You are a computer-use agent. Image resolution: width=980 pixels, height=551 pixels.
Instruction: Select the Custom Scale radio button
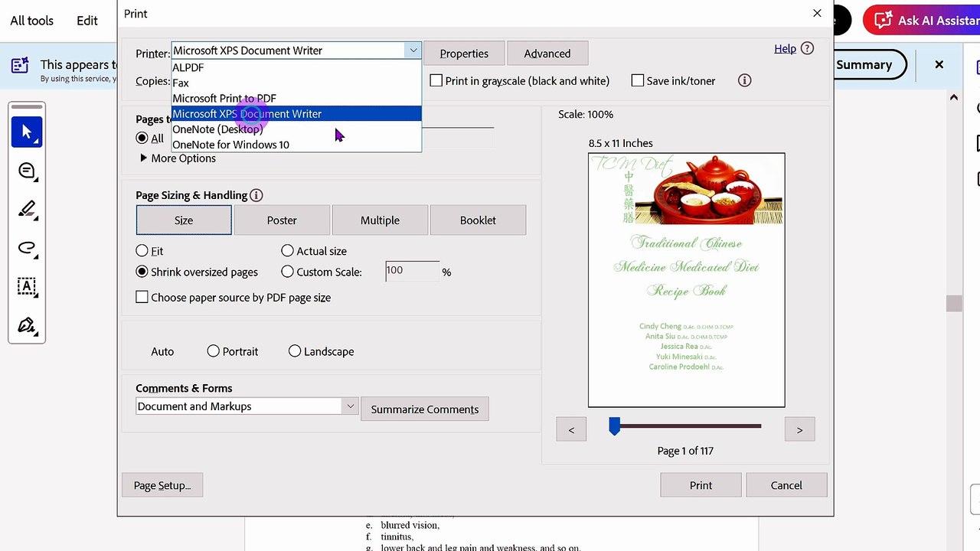[x=287, y=272]
